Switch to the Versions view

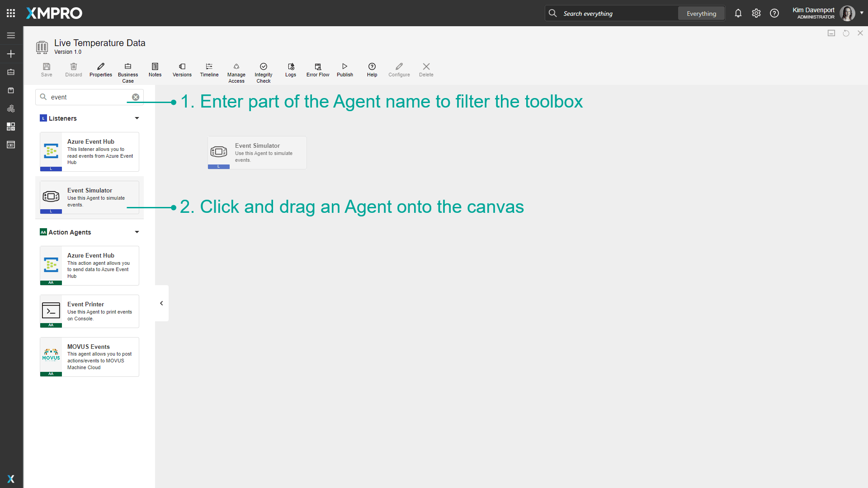pyautogui.click(x=182, y=69)
